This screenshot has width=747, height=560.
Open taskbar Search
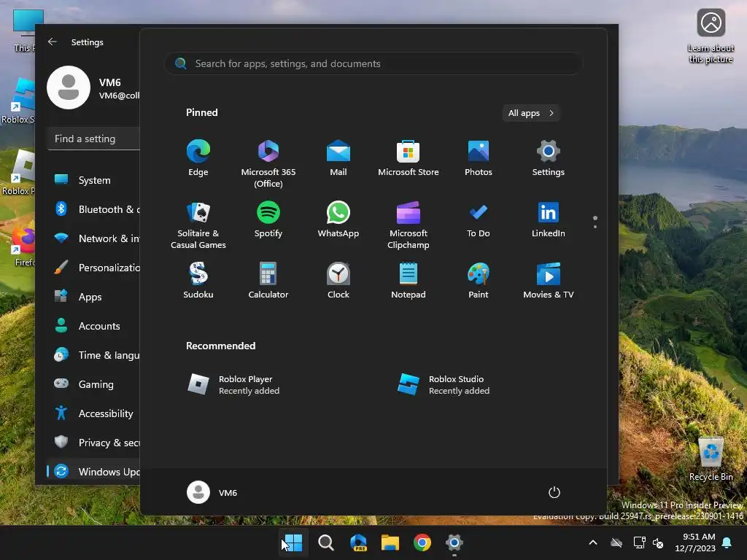(326, 542)
